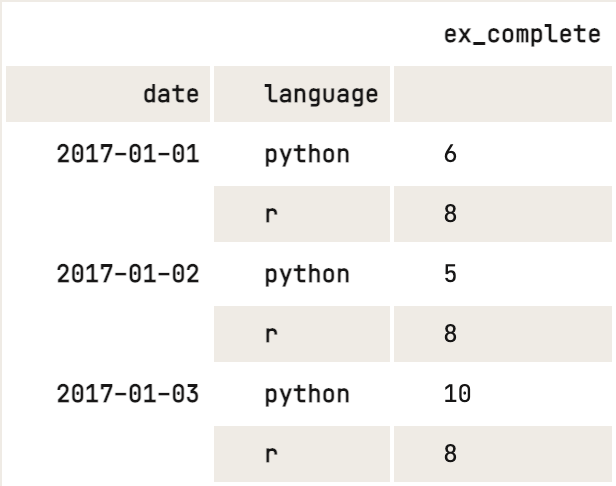
Task: Select the value 10 for python 2017-01-03
Action: click(456, 393)
